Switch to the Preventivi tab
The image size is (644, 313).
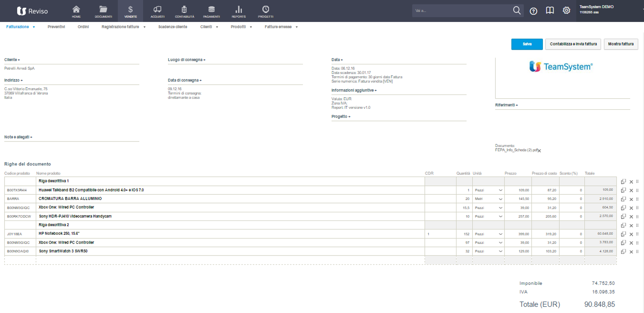coord(56,27)
